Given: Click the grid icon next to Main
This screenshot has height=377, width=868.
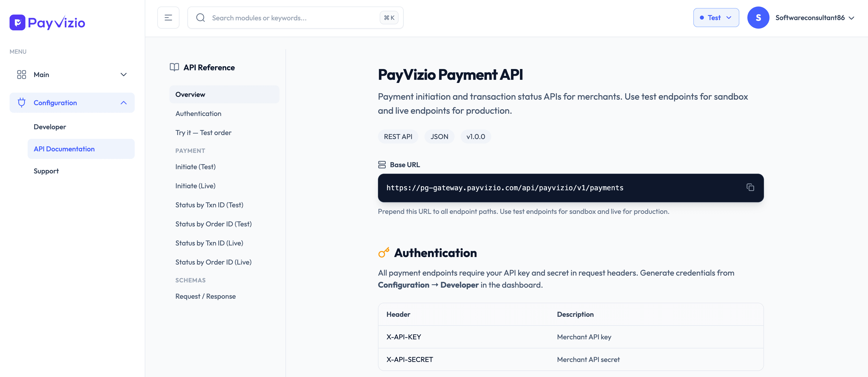Looking at the screenshot, I should click(x=21, y=74).
